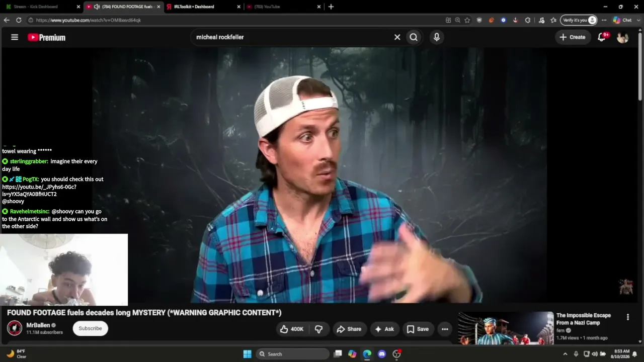The height and width of the screenshot is (362, 644).
Task: Open zoom magnifier in address bar
Action: (457, 20)
